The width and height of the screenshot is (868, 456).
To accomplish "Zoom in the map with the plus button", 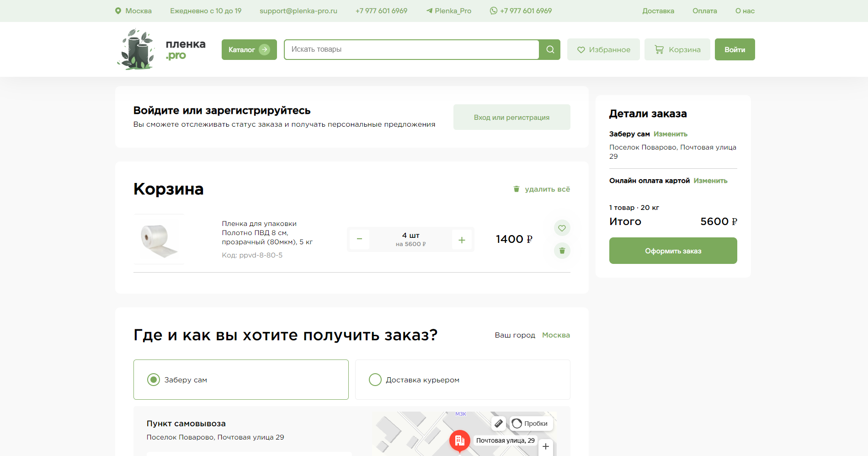I will 546,446.
